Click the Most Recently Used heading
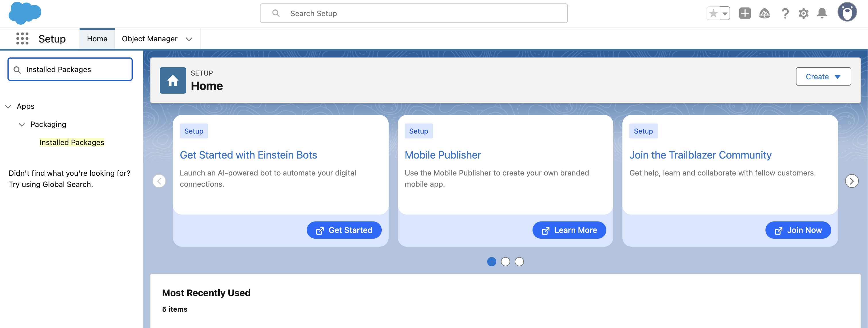 coord(206,293)
